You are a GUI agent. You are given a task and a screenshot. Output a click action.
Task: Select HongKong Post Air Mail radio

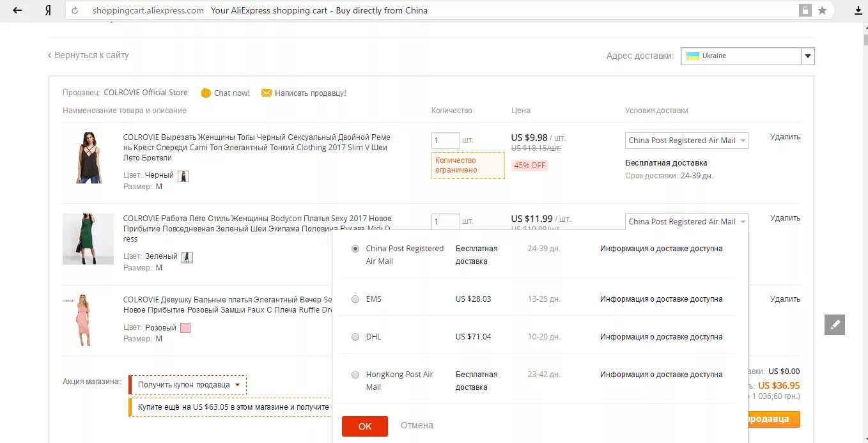[355, 375]
